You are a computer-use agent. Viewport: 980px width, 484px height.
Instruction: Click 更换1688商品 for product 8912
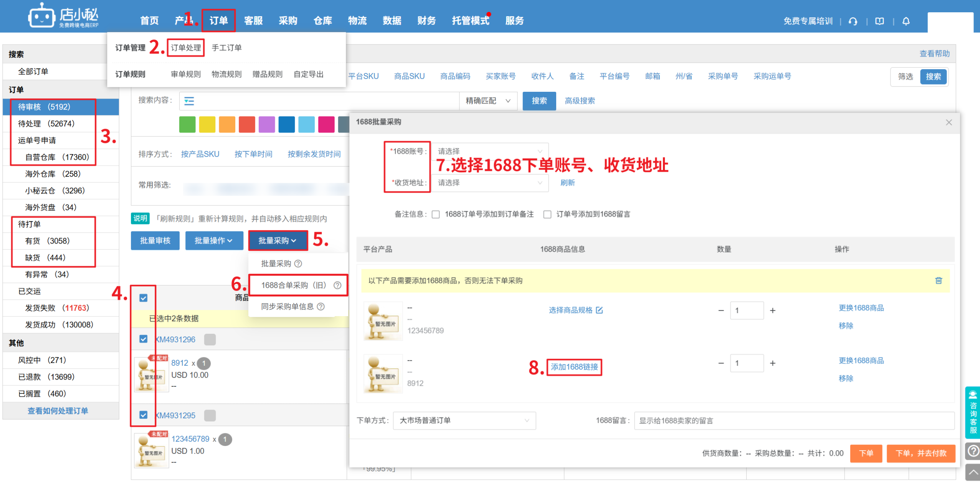point(861,361)
